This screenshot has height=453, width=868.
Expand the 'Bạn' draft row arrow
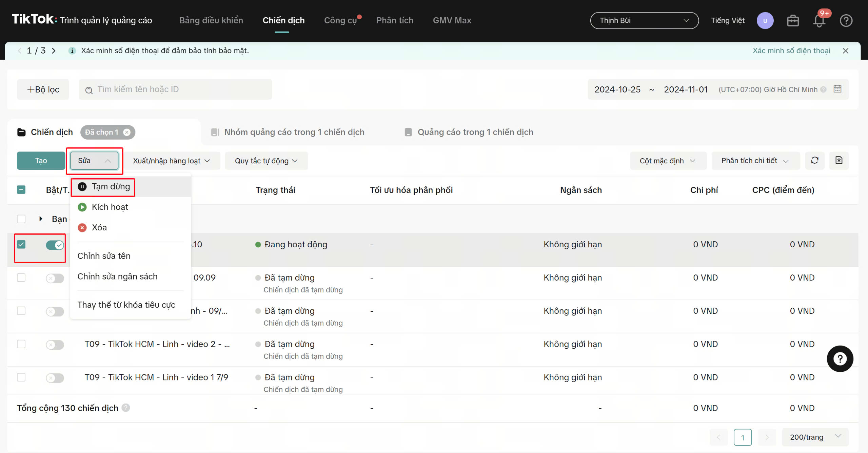tap(41, 219)
